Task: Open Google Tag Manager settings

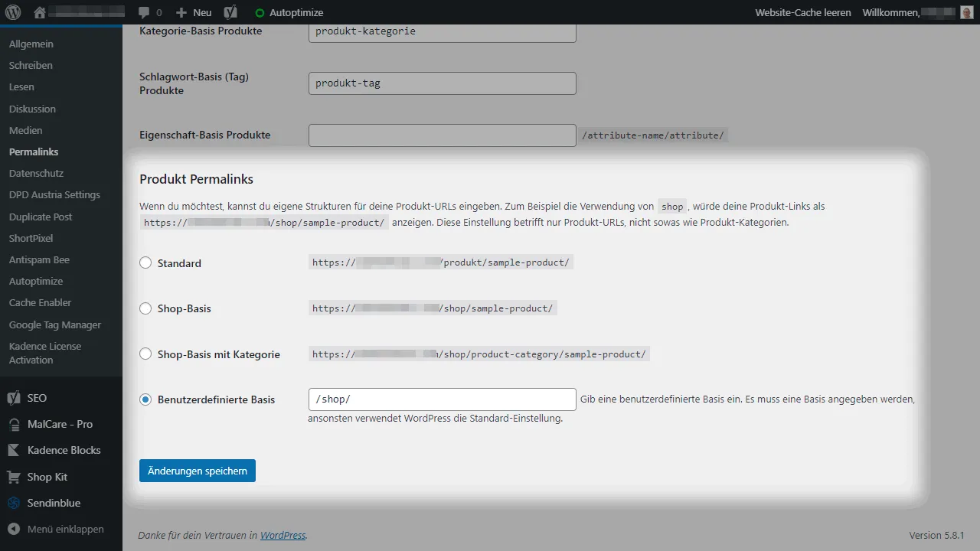Action: pyautogui.click(x=55, y=324)
